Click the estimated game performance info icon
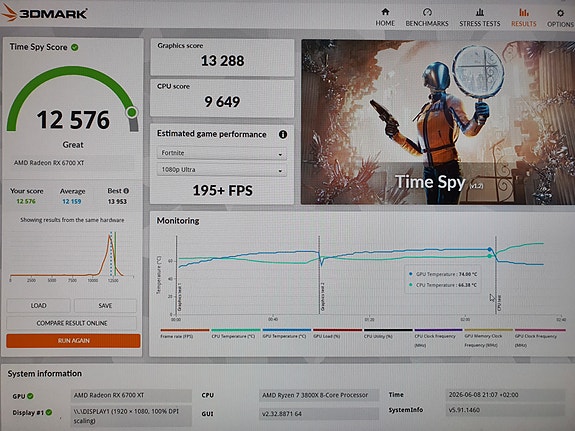Image resolution: width=575 pixels, height=431 pixels. [x=283, y=134]
